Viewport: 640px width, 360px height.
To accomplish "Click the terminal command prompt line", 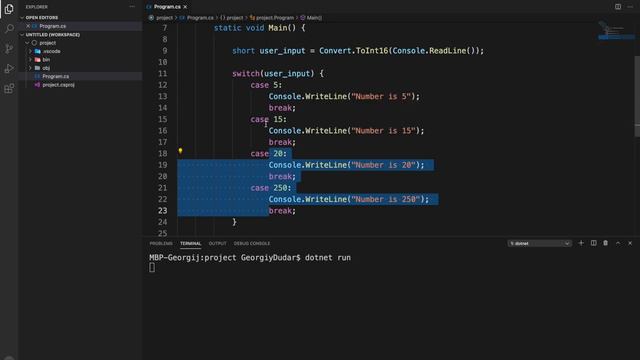I will point(250,258).
